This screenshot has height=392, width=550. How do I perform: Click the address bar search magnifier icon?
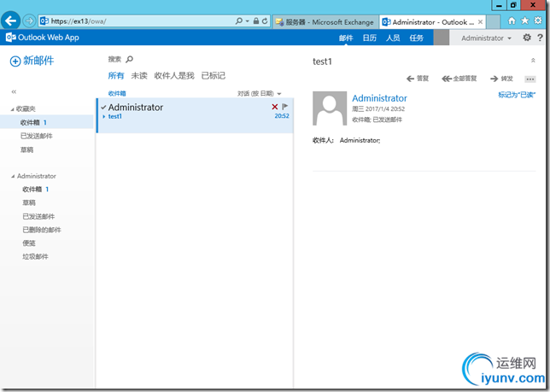239,21
